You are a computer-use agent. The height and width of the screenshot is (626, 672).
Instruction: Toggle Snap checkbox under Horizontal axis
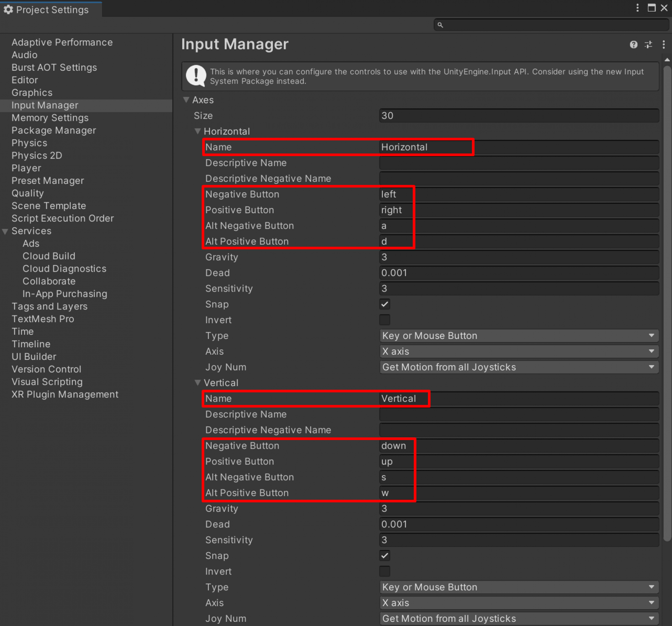[385, 304]
